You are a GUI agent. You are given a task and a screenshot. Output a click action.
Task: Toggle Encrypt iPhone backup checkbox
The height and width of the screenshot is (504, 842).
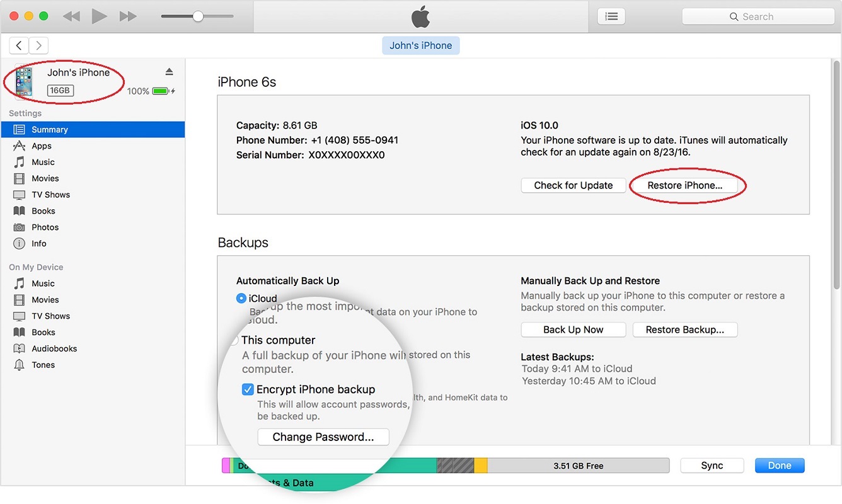point(248,389)
